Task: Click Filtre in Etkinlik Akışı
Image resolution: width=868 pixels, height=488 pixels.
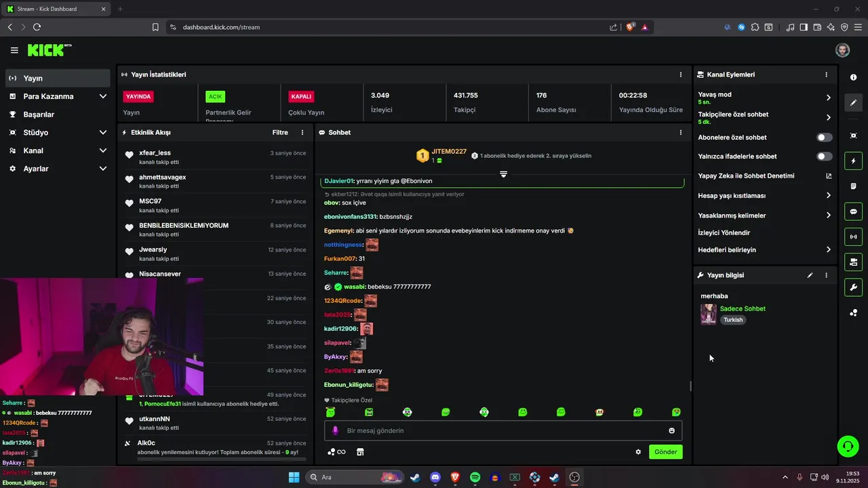Action: pyautogui.click(x=280, y=133)
